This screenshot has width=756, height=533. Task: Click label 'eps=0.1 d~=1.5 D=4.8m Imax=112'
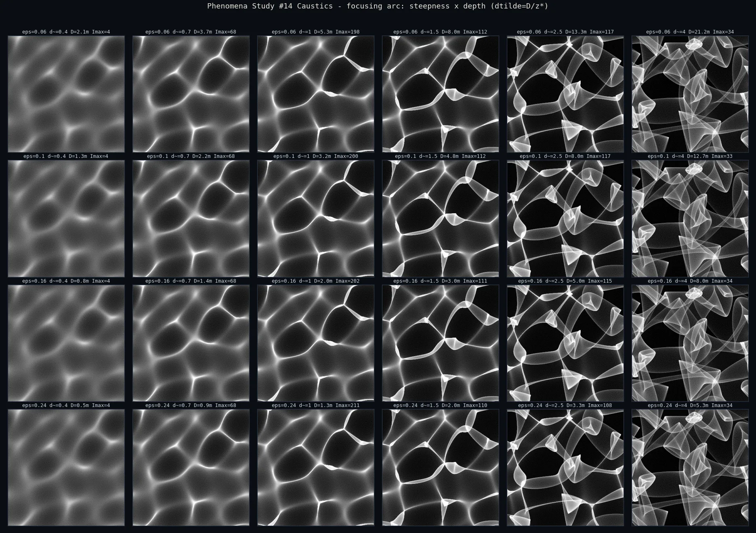click(x=441, y=156)
